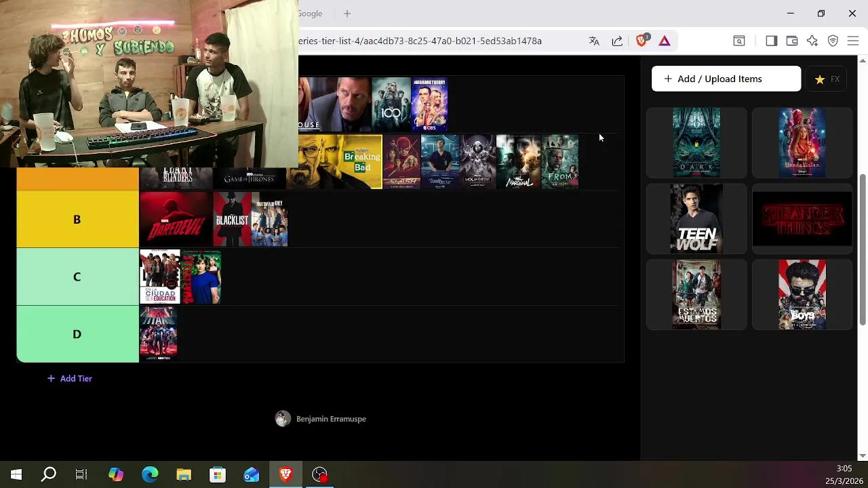Open Microsoft Store from taskbar
Image resolution: width=868 pixels, height=488 pixels.
(x=218, y=474)
